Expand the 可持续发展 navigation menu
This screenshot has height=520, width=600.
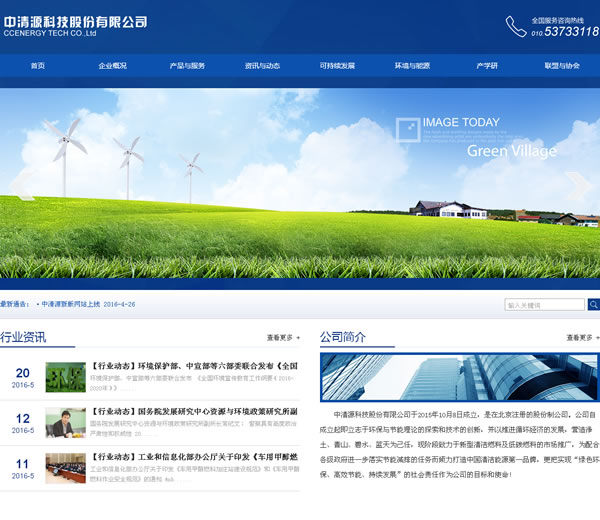[x=337, y=66]
